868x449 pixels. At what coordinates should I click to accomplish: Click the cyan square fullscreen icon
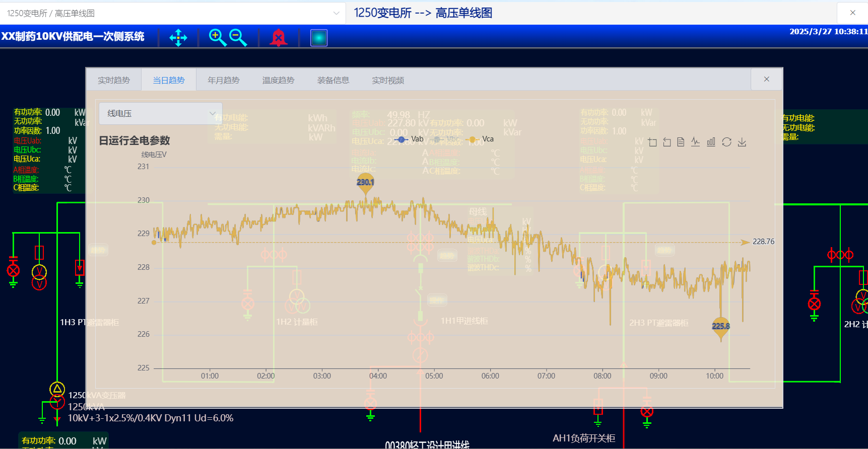[x=319, y=38]
